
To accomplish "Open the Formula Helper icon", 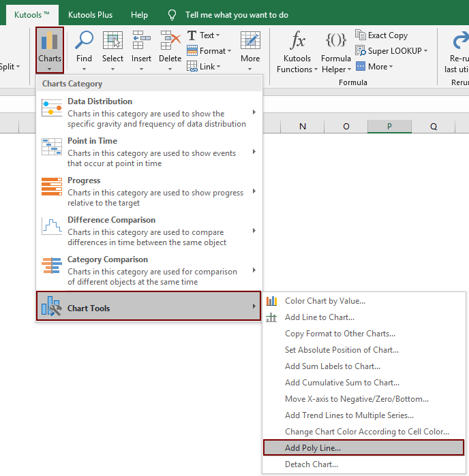I will [x=336, y=39].
